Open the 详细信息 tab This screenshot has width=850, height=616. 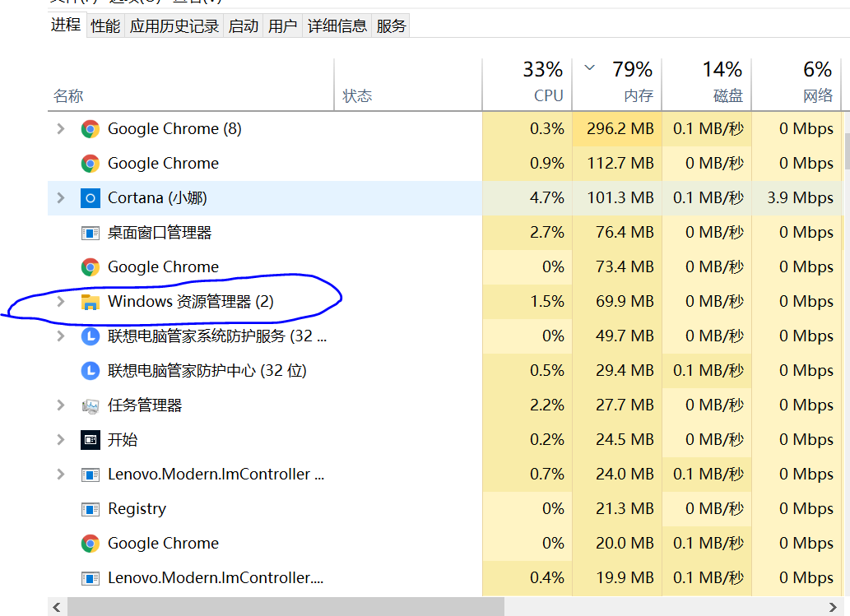click(x=337, y=26)
